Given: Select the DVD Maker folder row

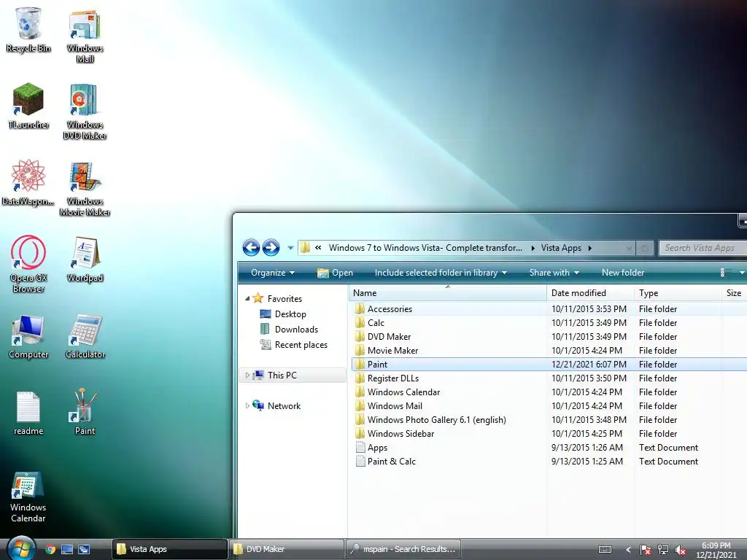Looking at the screenshot, I should [549, 337].
